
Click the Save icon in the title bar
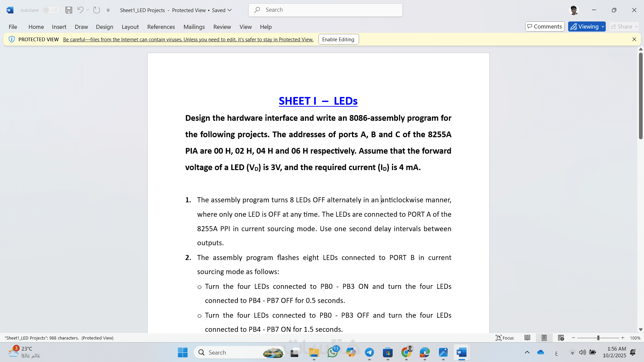[69, 10]
